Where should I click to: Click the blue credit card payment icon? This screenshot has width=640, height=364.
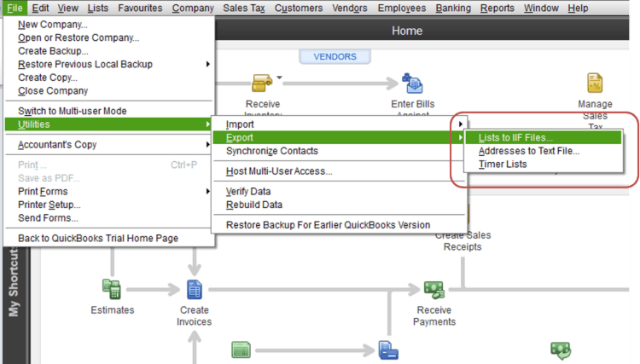(387, 350)
